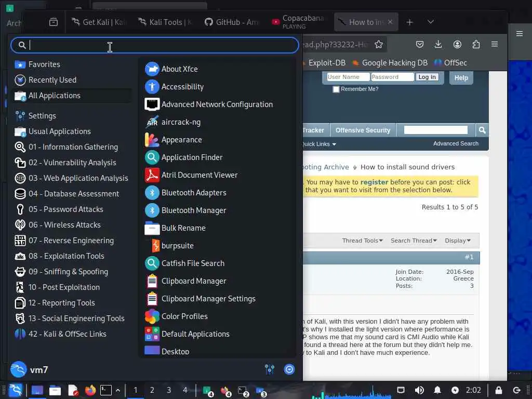Click the Kali dragon menu taskbar button
This screenshot has height=399, width=532.
(x=15, y=390)
